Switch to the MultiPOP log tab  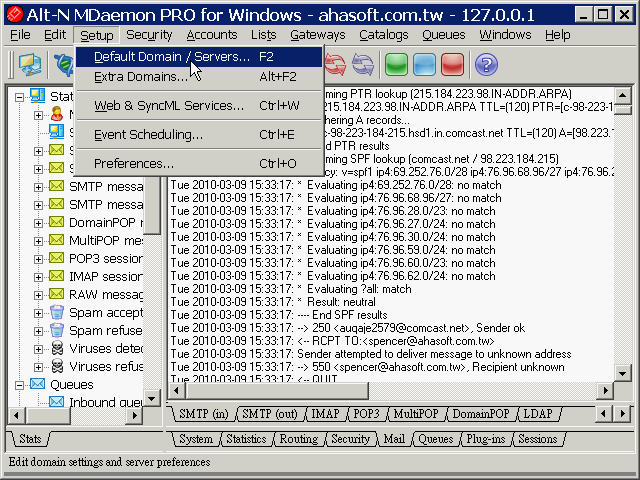point(416,414)
